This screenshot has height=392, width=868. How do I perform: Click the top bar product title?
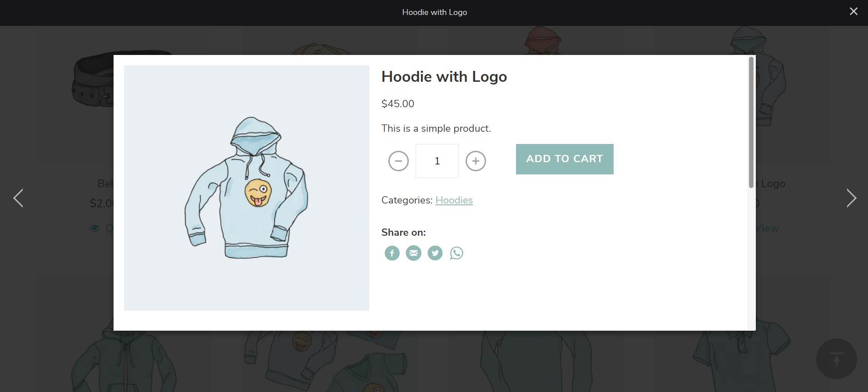click(434, 12)
